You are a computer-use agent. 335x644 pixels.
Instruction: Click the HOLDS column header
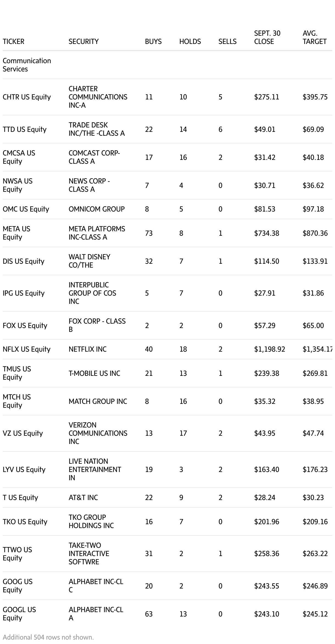pos(190,41)
